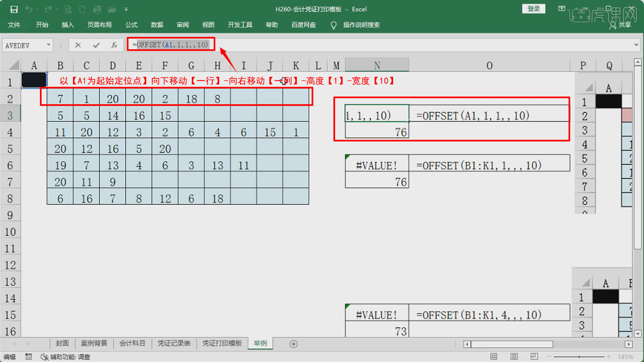Switch to Normal view in status bar
644x362 pixels.
494,356
